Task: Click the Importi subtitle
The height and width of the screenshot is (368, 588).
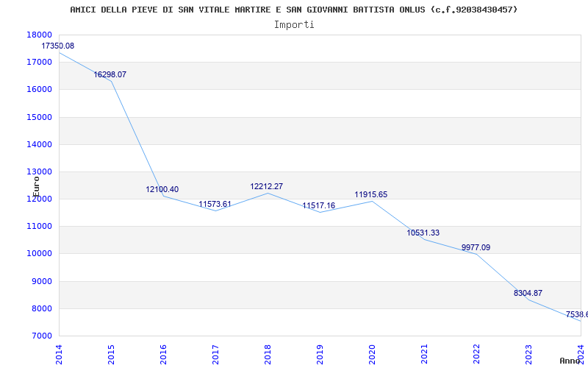Action: (x=294, y=25)
